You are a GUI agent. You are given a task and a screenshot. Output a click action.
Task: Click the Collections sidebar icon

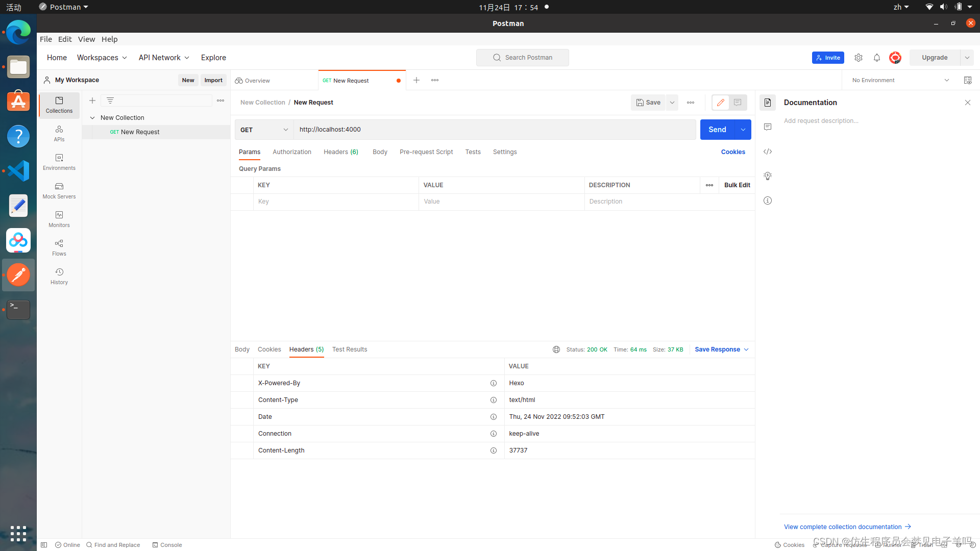point(59,104)
